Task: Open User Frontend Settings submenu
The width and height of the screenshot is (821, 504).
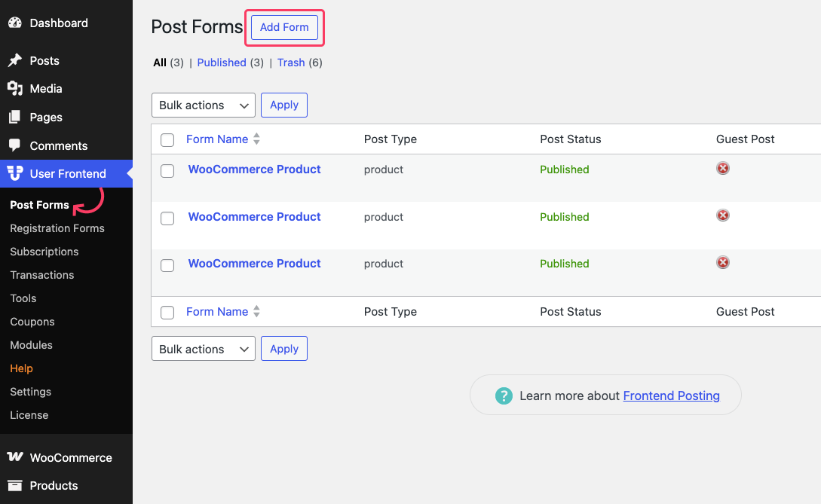Action: tap(30, 392)
